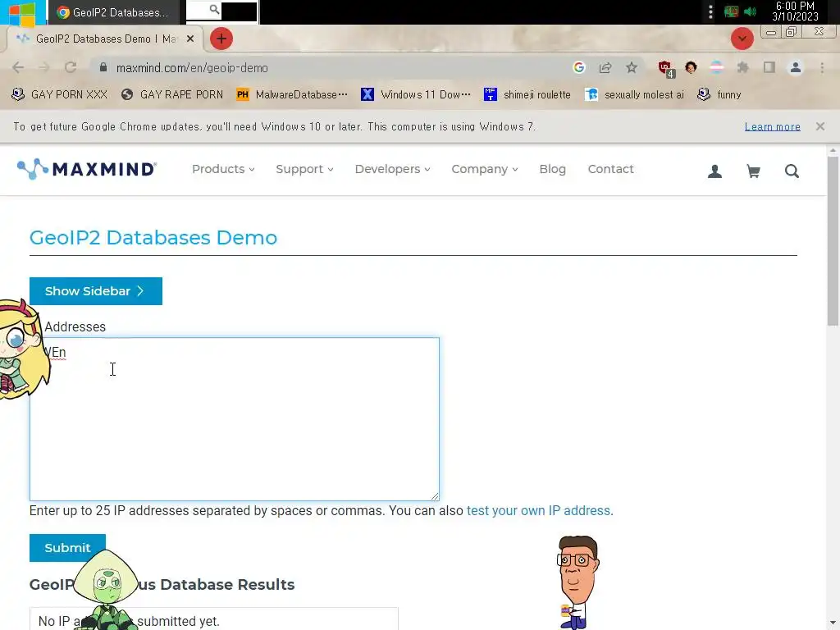Open the MaxMind account icon
Screen dimensions: 840x630
714,171
